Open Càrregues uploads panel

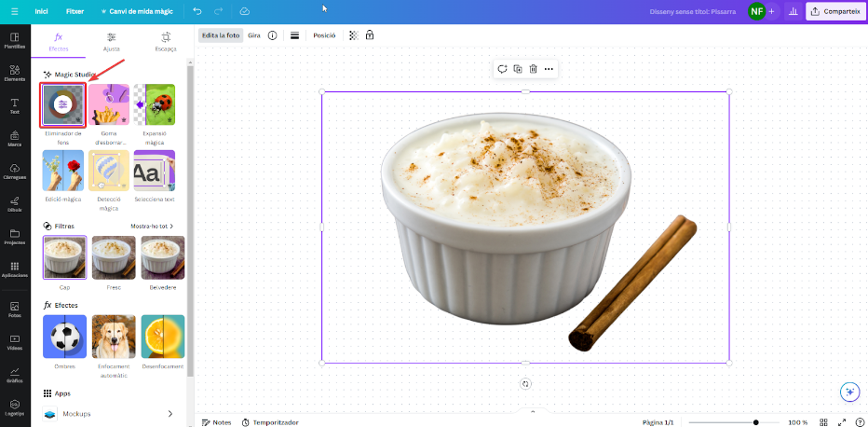tap(15, 172)
